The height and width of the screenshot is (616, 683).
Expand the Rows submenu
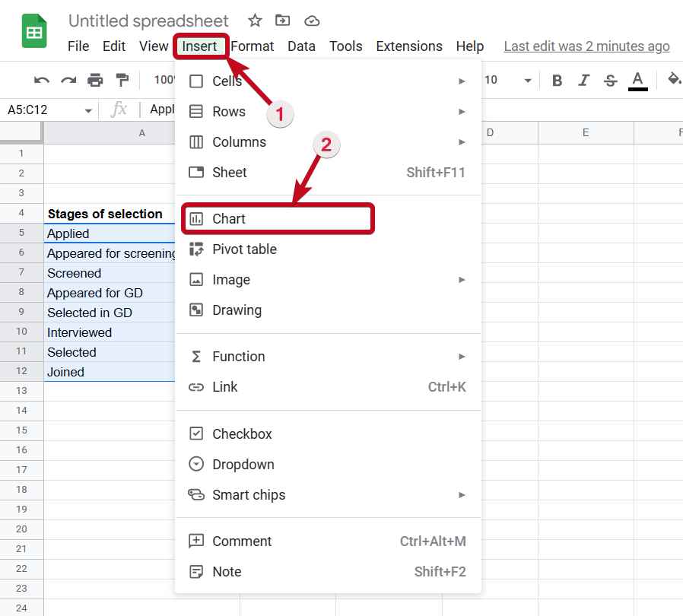(x=328, y=112)
